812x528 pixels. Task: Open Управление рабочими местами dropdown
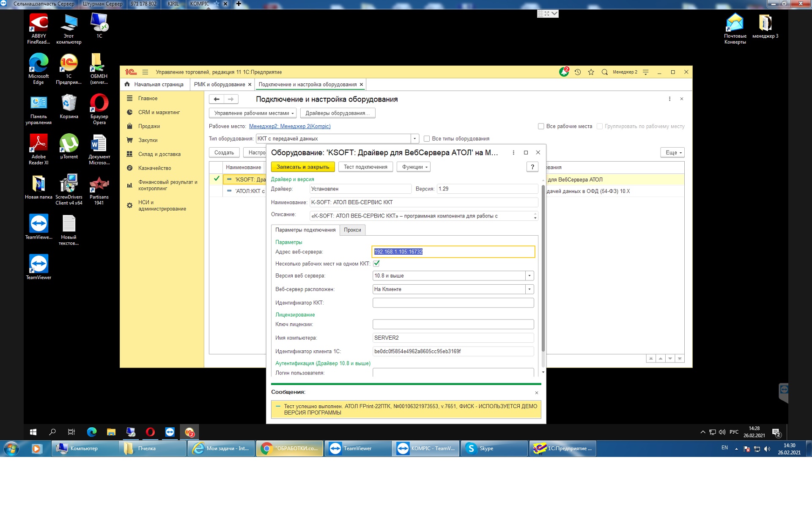coord(253,113)
